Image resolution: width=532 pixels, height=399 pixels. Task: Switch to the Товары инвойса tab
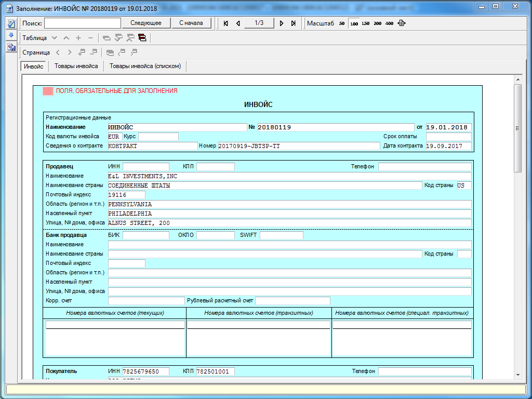click(76, 66)
